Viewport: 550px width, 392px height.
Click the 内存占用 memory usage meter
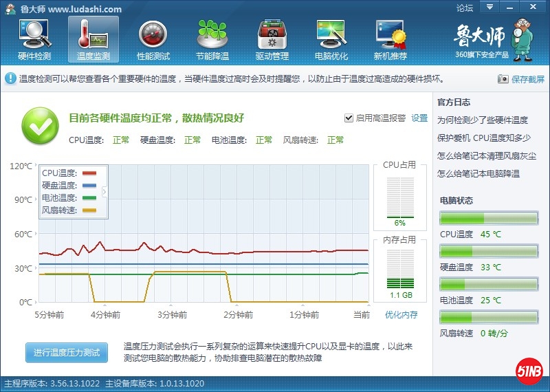[399, 269]
